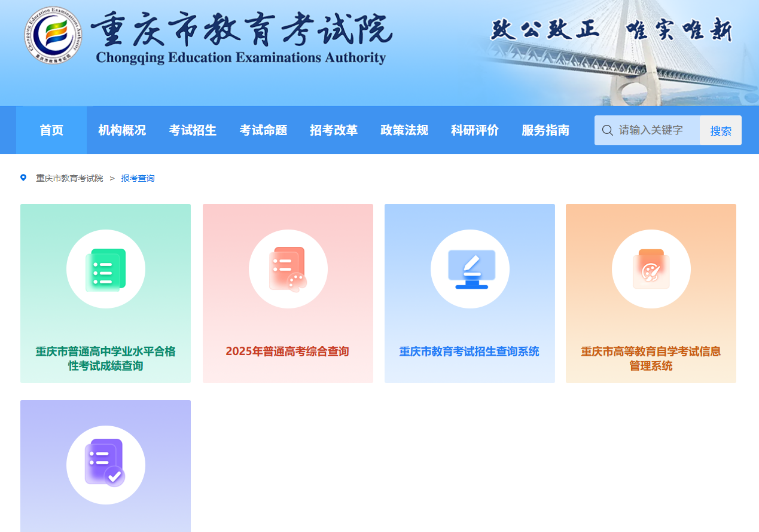Click the Chongqing Education Examinations Authority logo emblem
The height and width of the screenshot is (532, 759).
coord(53,35)
